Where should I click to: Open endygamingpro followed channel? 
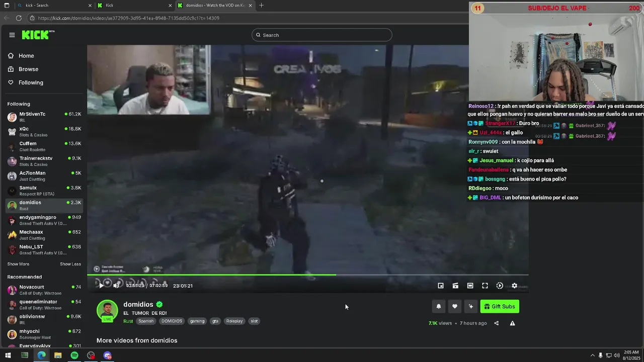tap(44, 220)
